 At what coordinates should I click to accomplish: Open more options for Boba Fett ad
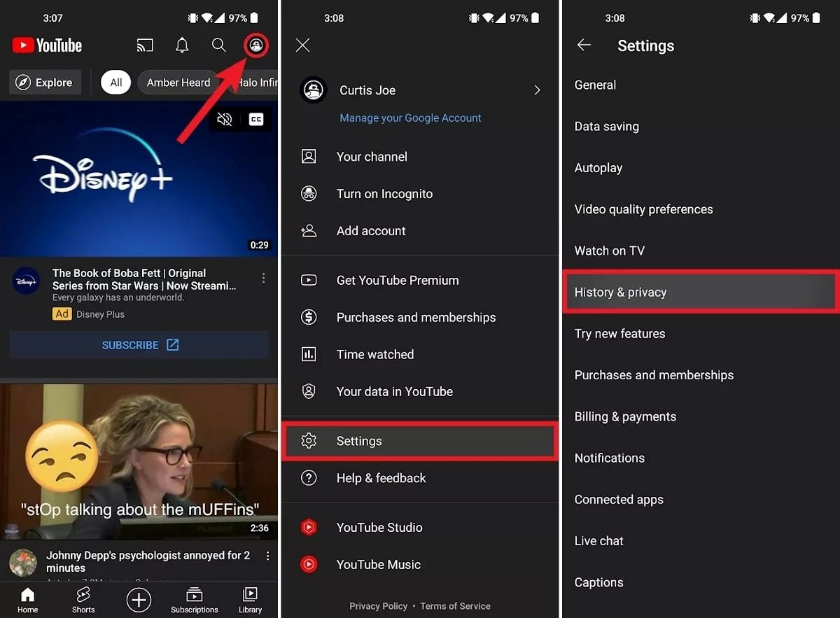click(263, 278)
